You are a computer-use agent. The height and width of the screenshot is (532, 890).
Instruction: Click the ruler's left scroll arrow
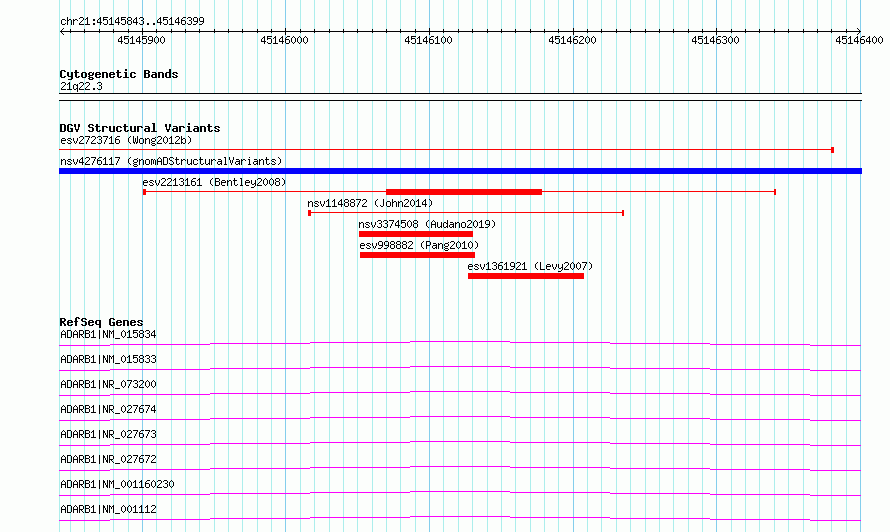coord(62,31)
